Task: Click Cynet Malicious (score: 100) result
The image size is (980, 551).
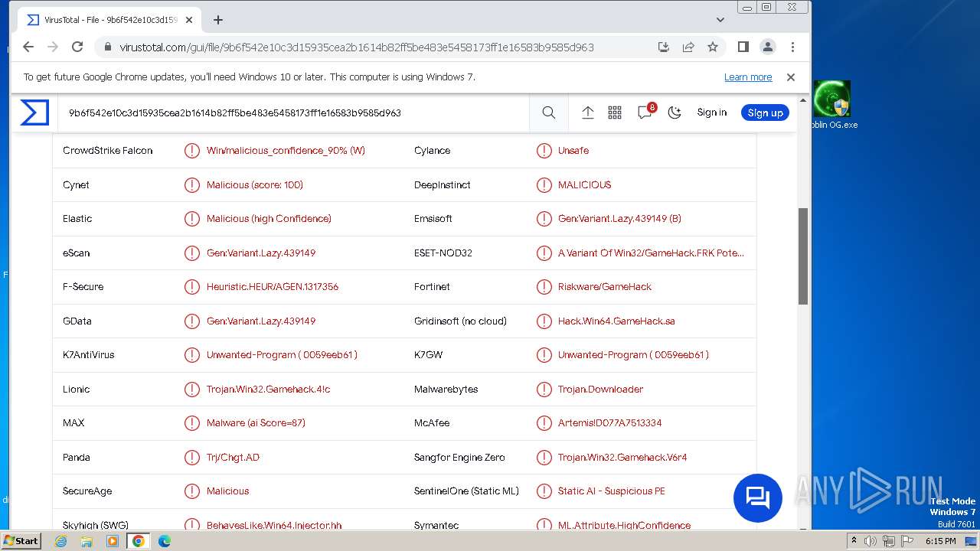Action: click(x=255, y=184)
